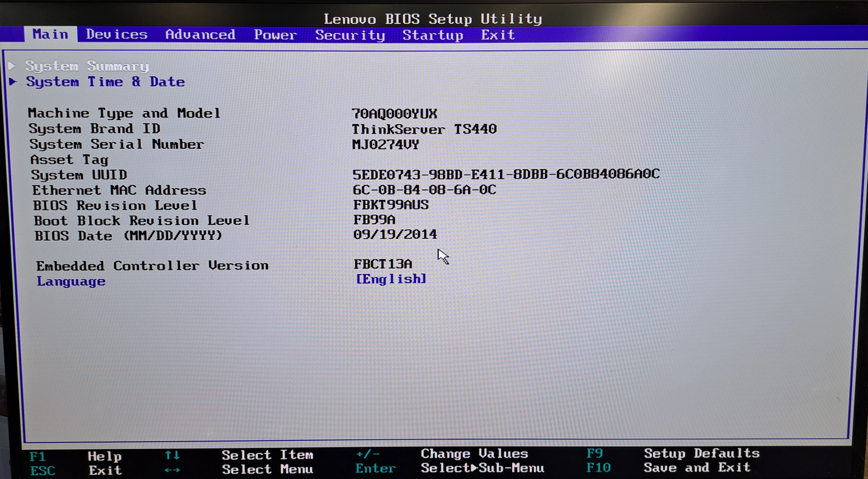Click the up/down arrows Select Item icon
This screenshot has height=479, width=868.
[172, 455]
